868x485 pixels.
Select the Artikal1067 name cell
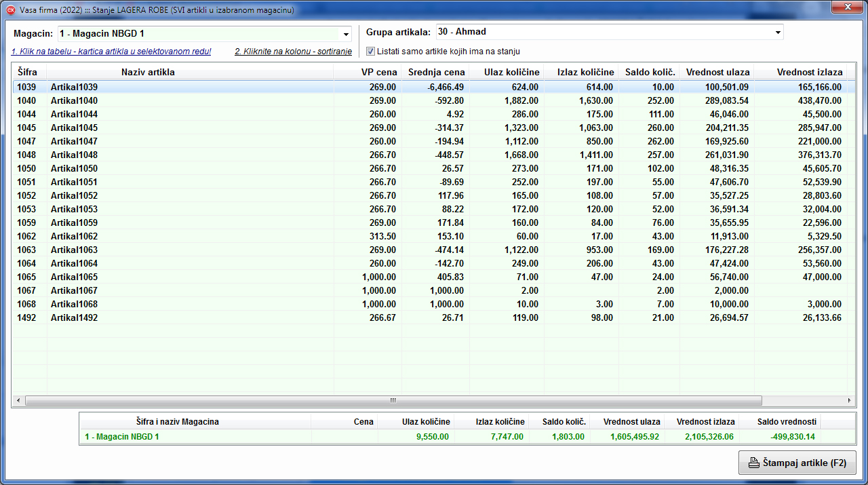click(190, 290)
